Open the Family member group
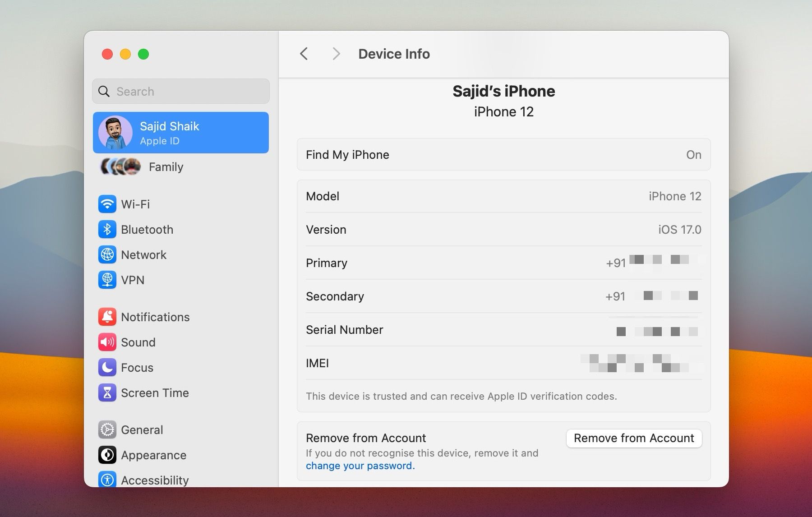 (166, 167)
